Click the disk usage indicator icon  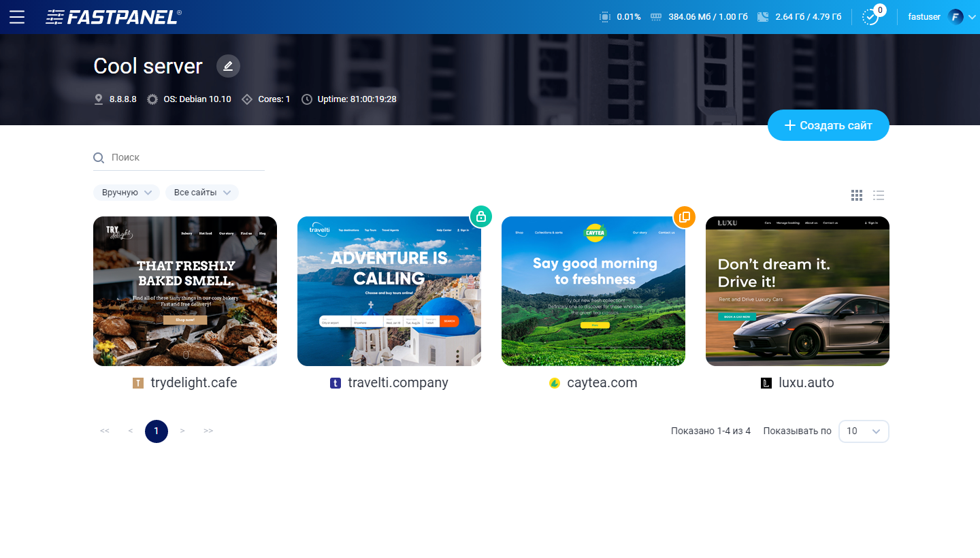(x=763, y=17)
